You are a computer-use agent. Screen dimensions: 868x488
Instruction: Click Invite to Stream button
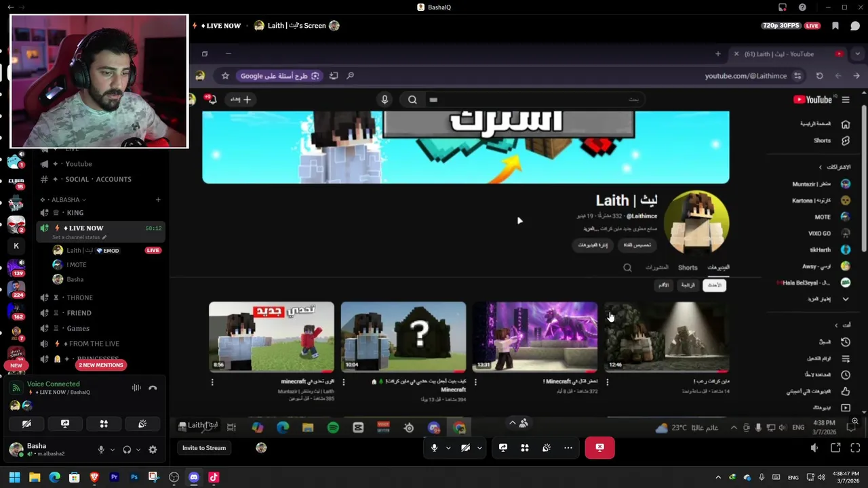203,448
